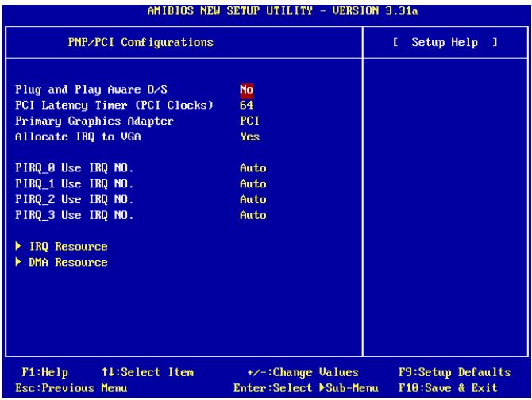
Task: Select the Primary Graphics Adapter value PCI
Action: [249, 121]
